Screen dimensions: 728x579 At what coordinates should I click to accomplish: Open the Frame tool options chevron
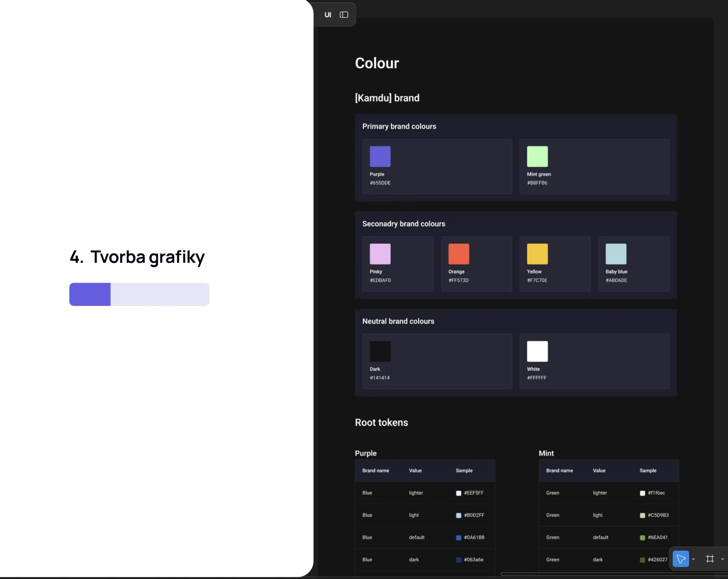click(723, 559)
